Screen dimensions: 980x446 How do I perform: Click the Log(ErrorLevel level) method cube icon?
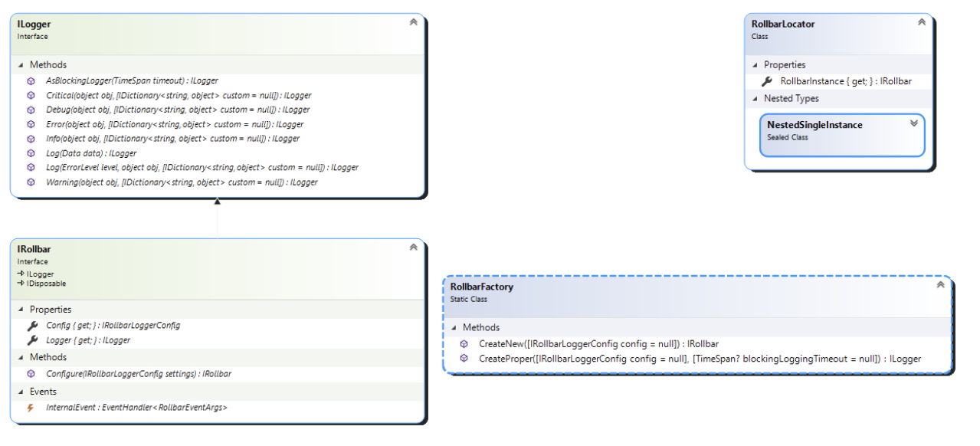coord(31,167)
